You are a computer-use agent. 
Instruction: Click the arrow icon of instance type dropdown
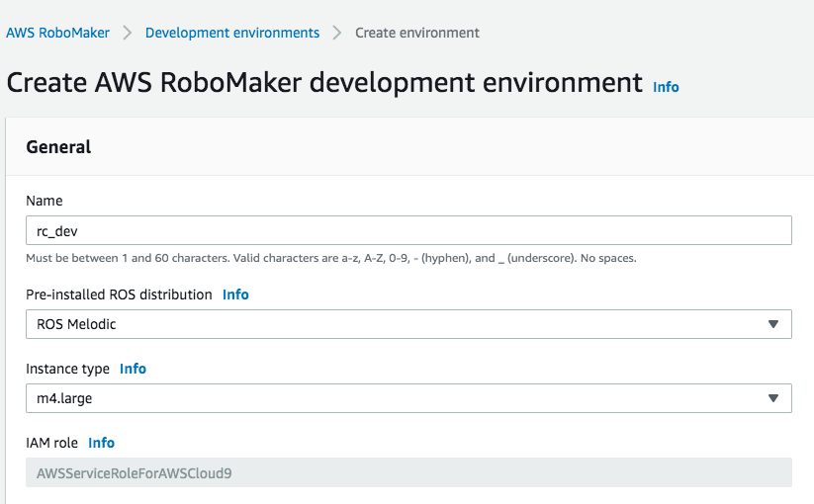click(x=773, y=398)
